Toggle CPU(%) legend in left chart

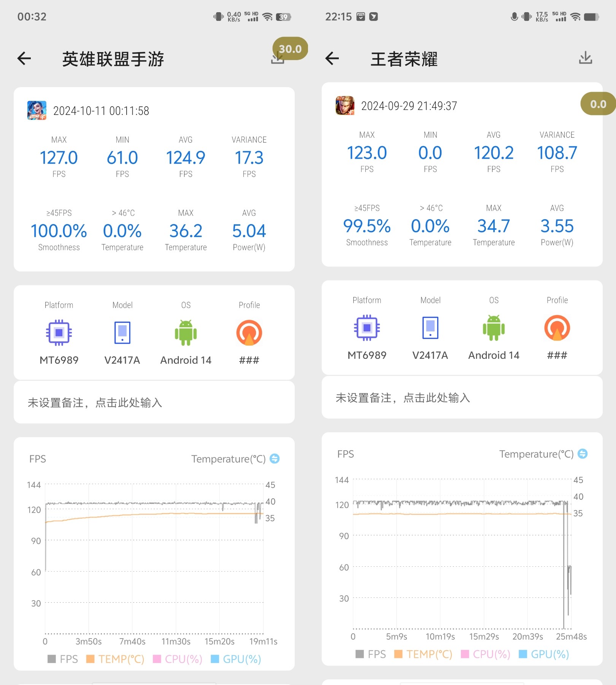point(178,659)
